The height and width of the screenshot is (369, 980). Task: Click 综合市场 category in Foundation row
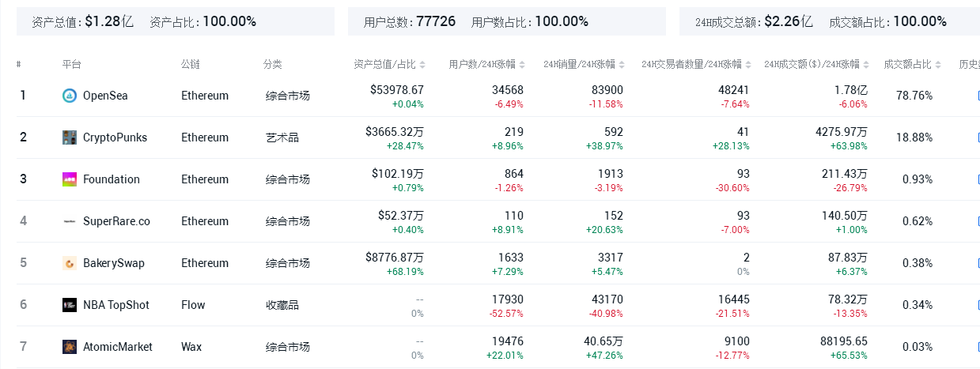[288, 179]
